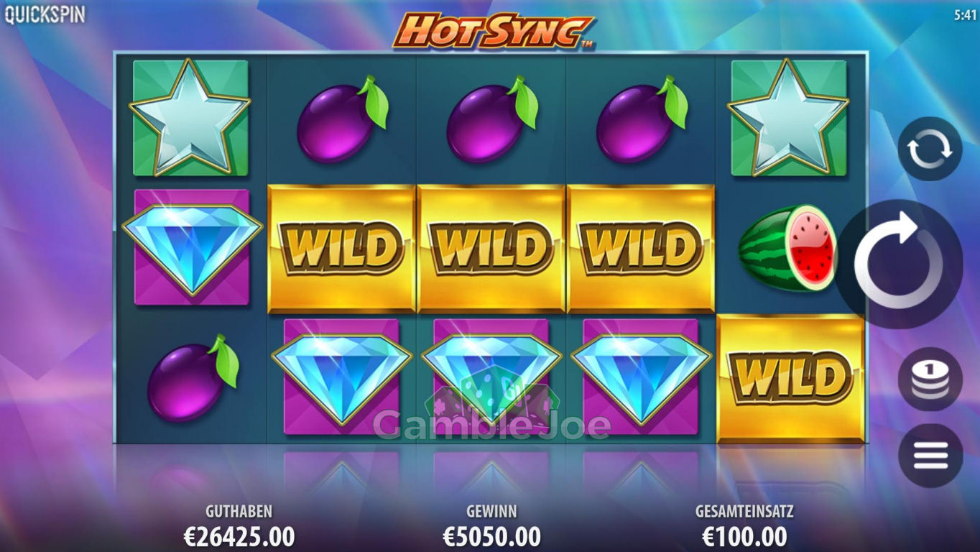Open the coin stack bet settings
980x552 pixels.
(930, 379)
